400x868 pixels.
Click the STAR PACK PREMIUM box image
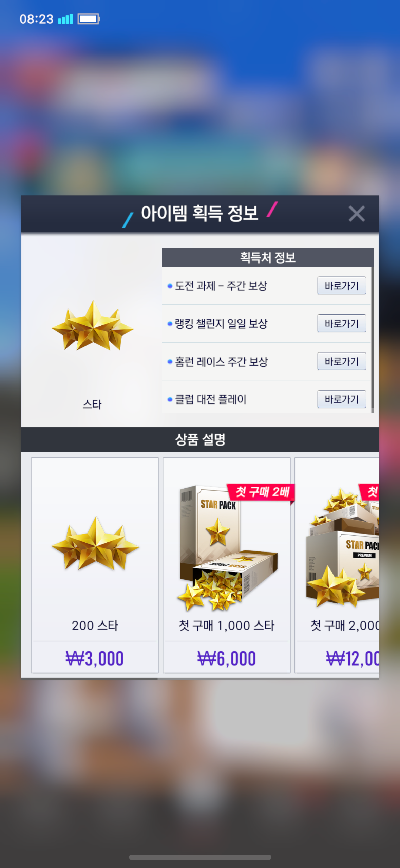[x=343, y=547]
